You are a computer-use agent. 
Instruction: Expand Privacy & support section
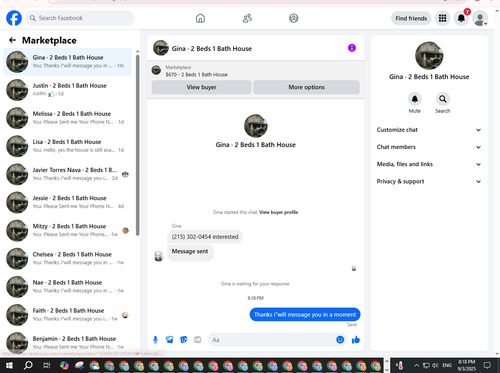point(429,181)
